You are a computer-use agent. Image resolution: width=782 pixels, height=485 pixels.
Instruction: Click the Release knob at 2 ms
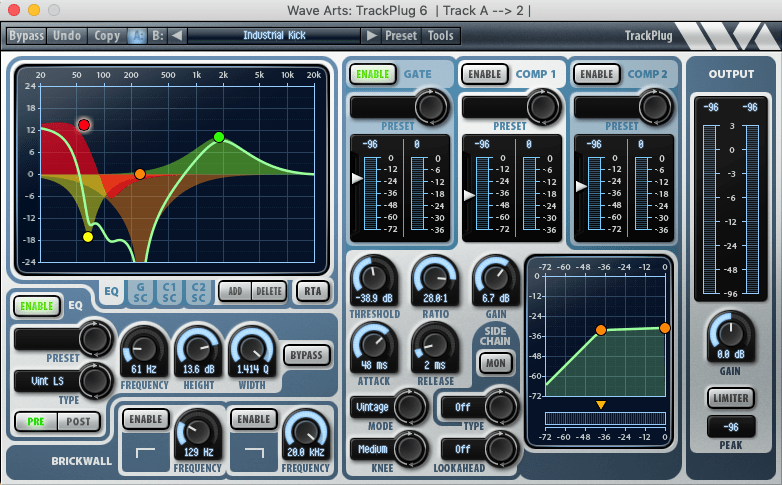point(435,344)
